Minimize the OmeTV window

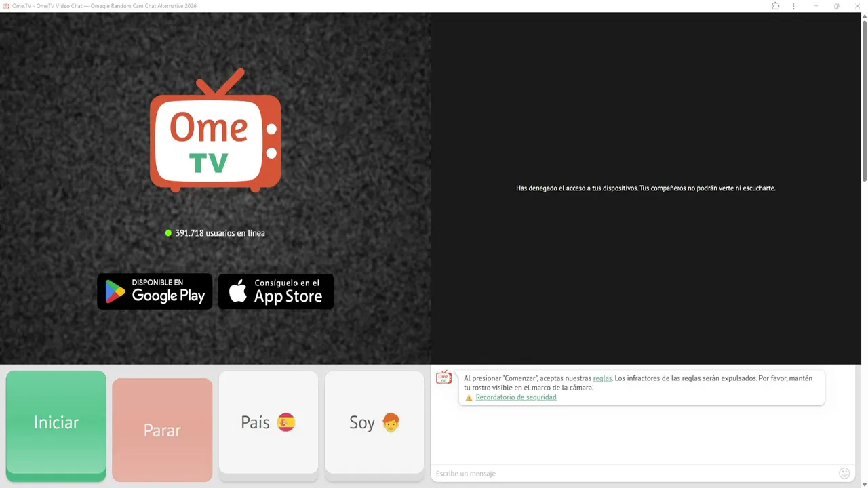coord(816,6)
